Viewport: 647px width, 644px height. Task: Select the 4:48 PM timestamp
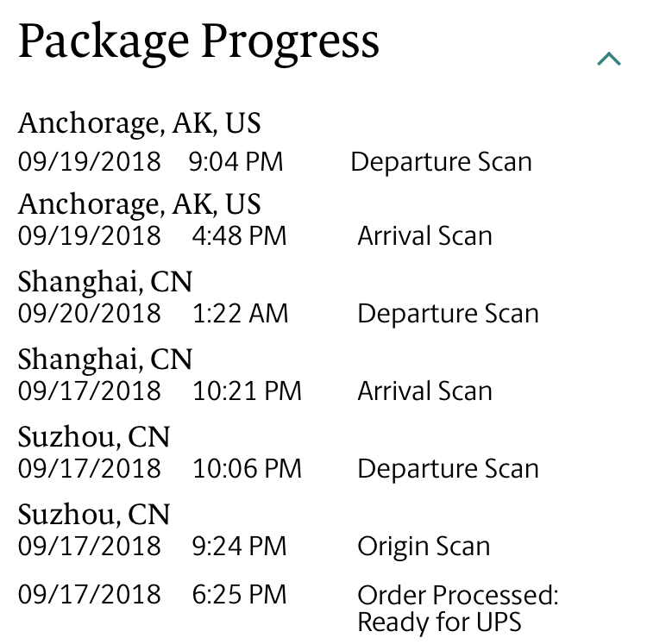[x=239, y=235]
